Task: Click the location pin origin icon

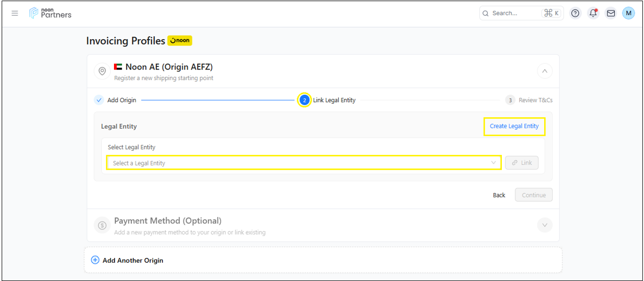Action: 102,71
